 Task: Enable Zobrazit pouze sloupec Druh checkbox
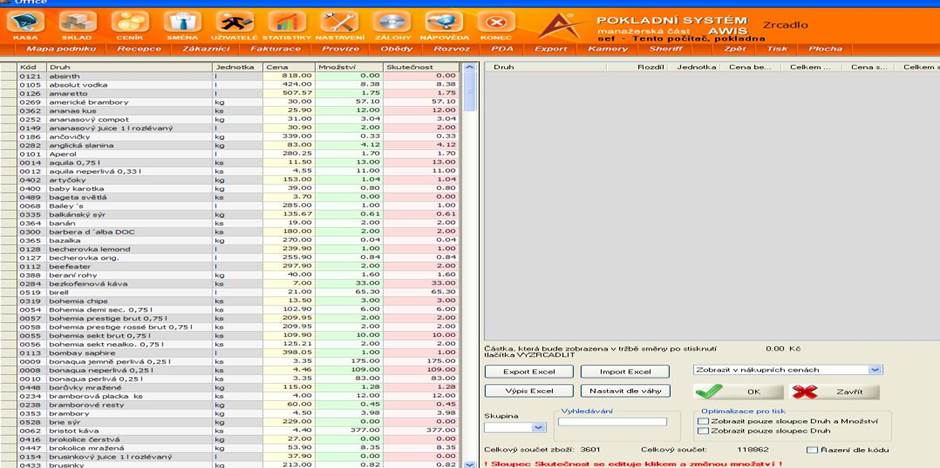(703, 431)
